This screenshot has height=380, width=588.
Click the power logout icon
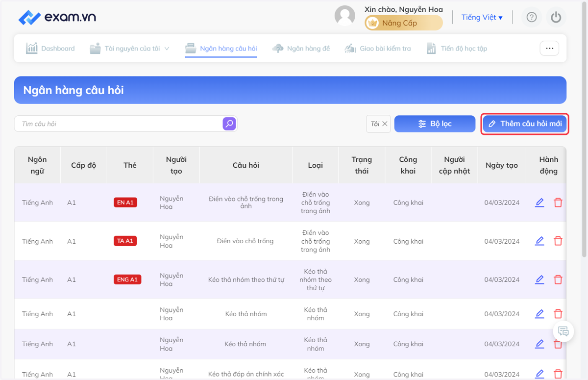tap(556, 18)
